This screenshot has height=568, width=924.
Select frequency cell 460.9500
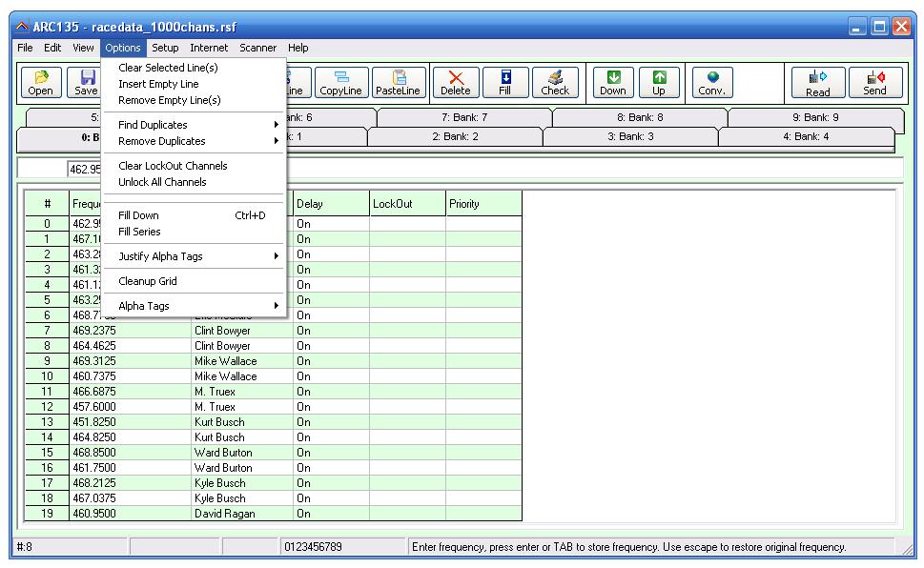point(131,514)
